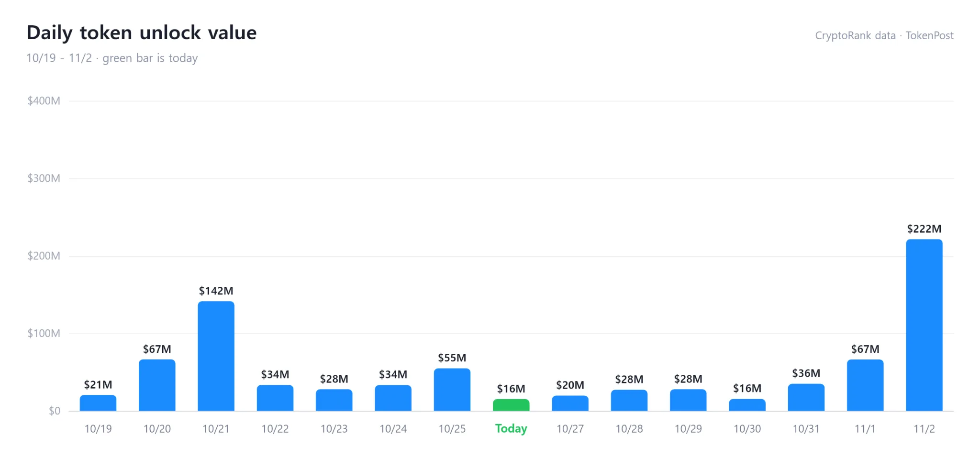980x457 pixels.
Task: Click the "$67M" label above 10/20
Action: pos(157,349)
